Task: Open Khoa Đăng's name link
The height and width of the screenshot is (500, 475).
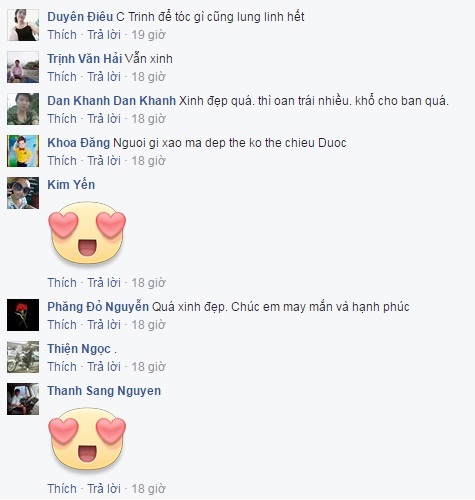Action: click(x=79, y=143)
